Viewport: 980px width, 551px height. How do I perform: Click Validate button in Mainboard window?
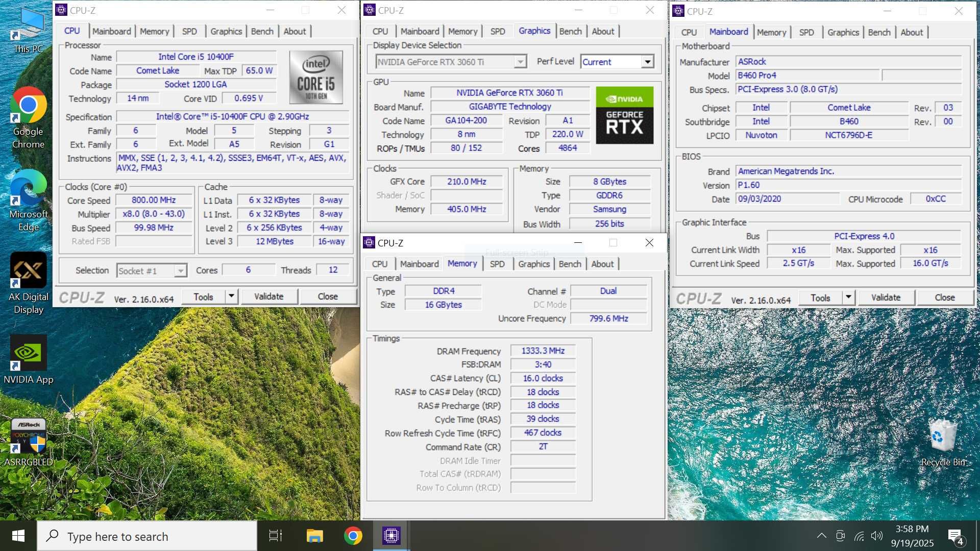(x=886, y=297)
